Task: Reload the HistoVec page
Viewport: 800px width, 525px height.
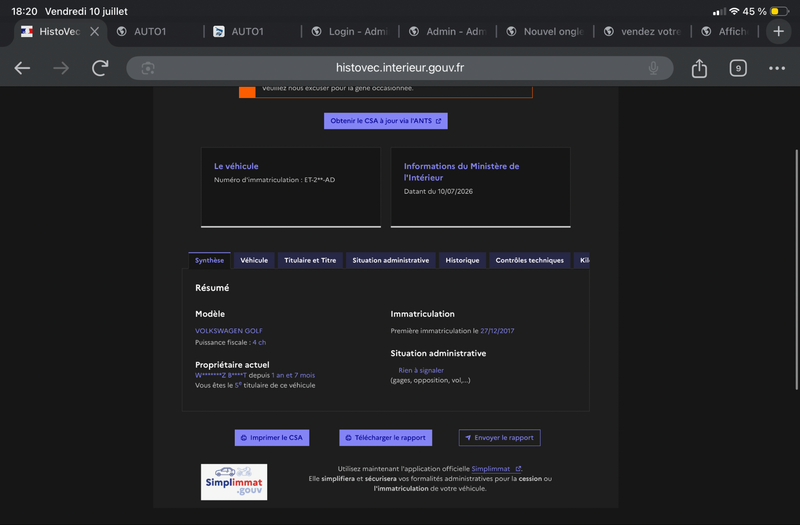Action: [x=100, y=68]
